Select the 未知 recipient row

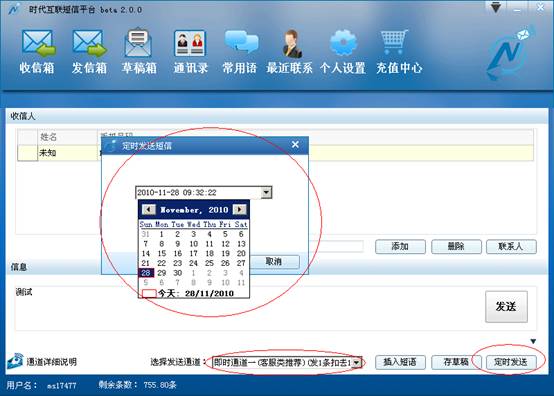[x=276, y=153]
